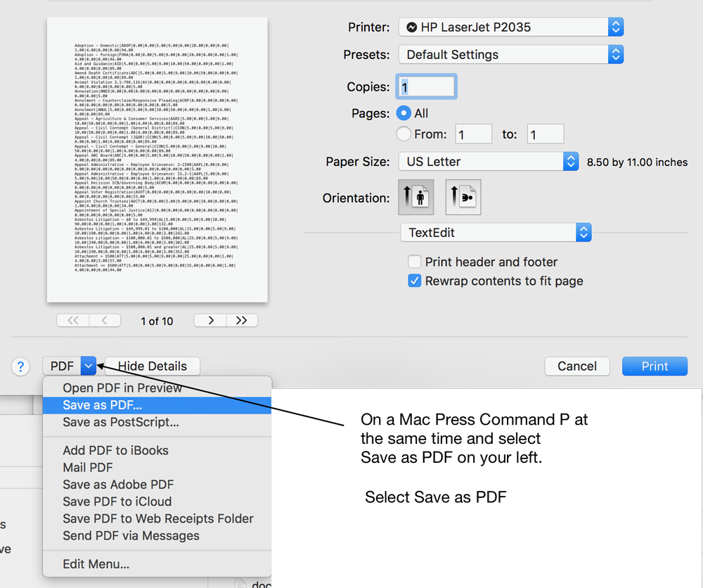This screenshot has height=588, width=703.
Task: Enable Print header and footer
Action: [414, 262]
